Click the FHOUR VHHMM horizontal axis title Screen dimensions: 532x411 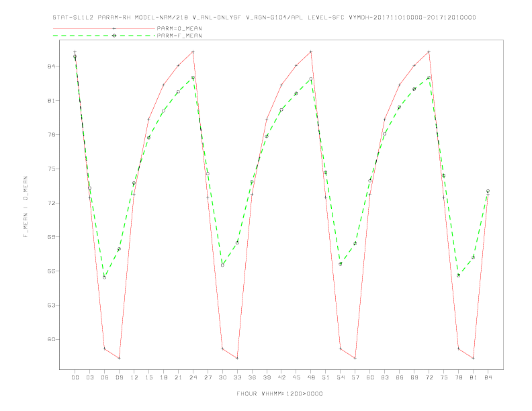point(279,394)
